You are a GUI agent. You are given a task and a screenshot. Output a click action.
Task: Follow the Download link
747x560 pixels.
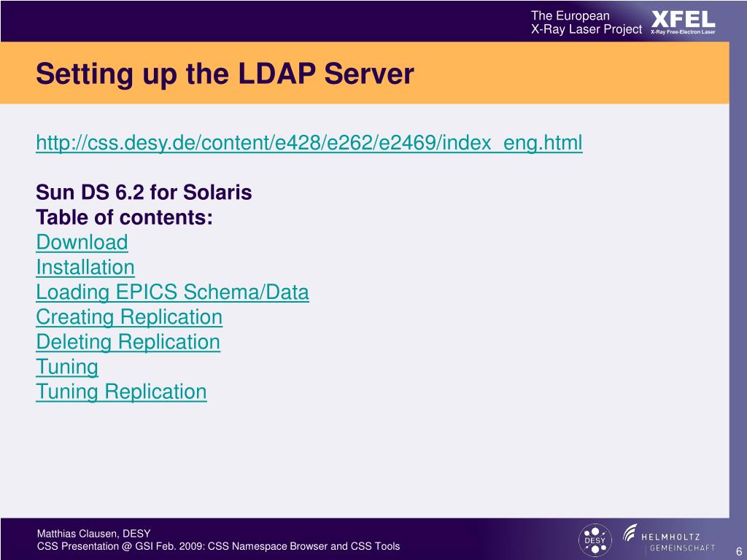tap(82, 242)
